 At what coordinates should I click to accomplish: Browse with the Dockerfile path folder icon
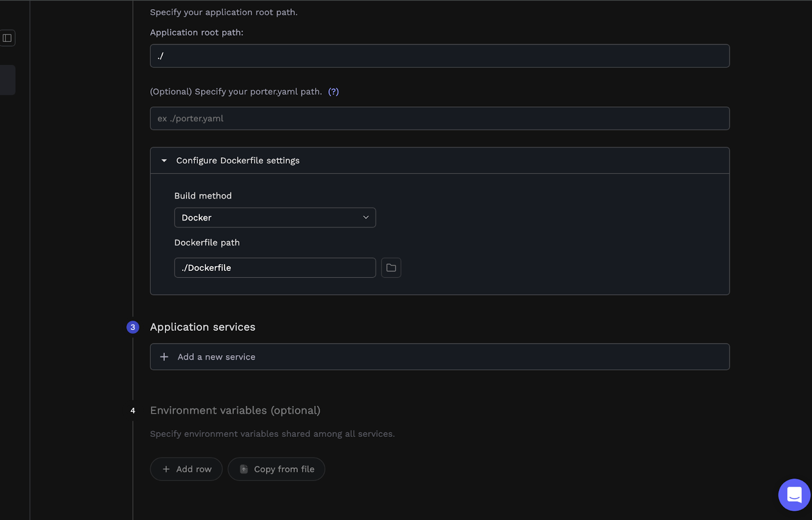[391, 268]
